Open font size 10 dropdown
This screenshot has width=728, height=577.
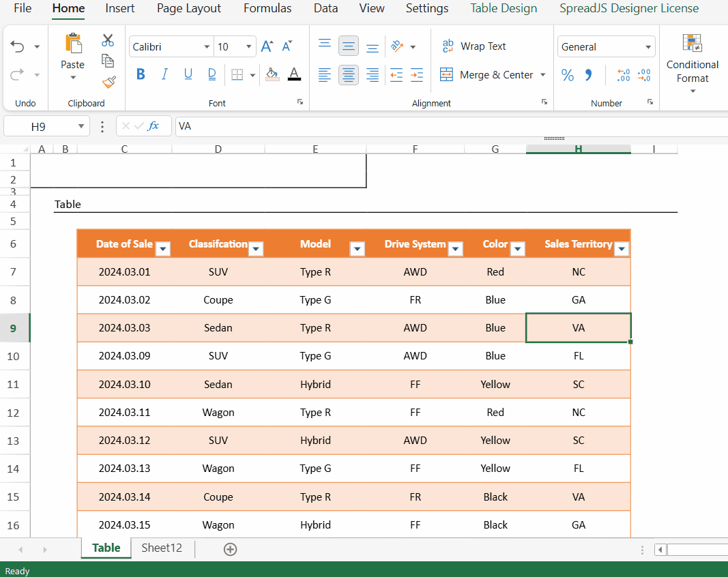pyautogui.click(x=249, y=47)
